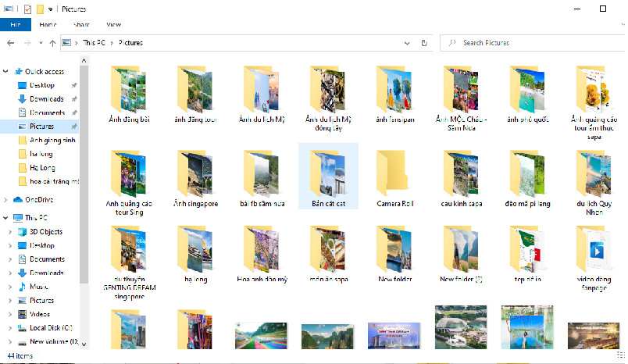
Task: Open the Ảnh đăng bài folder
Action: (129, 94)
